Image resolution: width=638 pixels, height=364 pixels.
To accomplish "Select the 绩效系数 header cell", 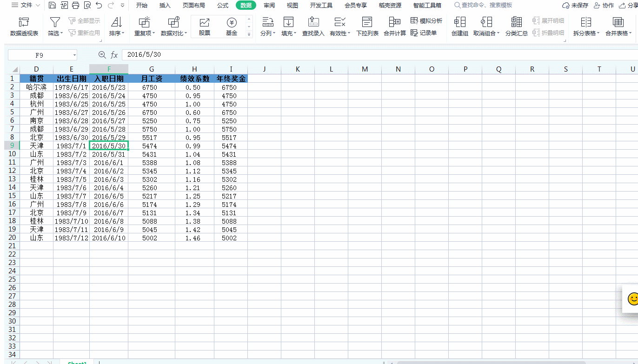I will point(194,79).
